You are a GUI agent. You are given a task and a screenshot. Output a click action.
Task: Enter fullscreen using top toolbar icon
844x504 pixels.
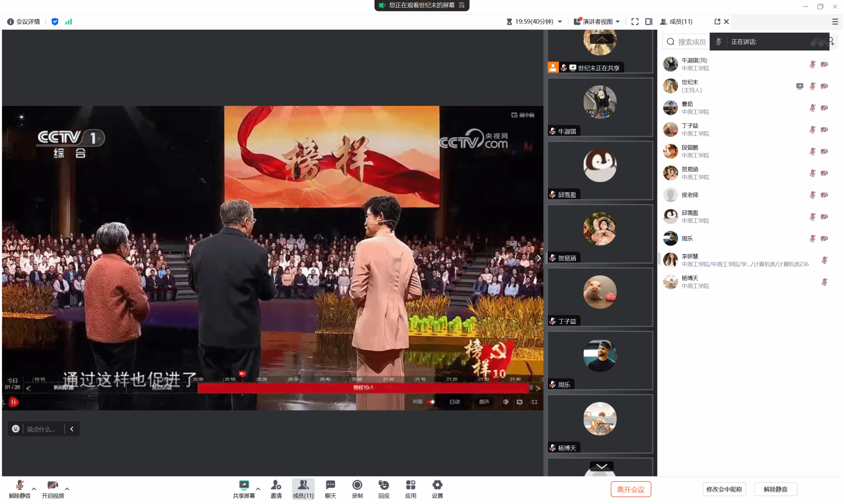(x=635, y=21)
